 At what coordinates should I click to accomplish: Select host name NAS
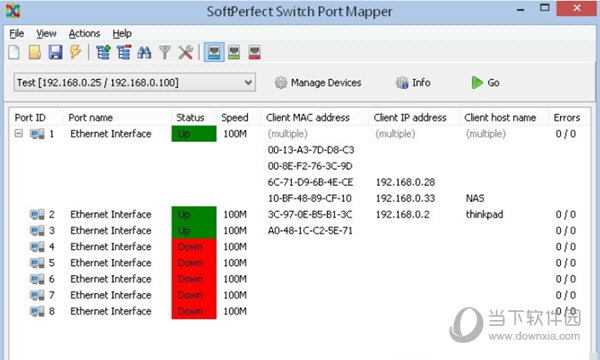[x=475, y=198]
